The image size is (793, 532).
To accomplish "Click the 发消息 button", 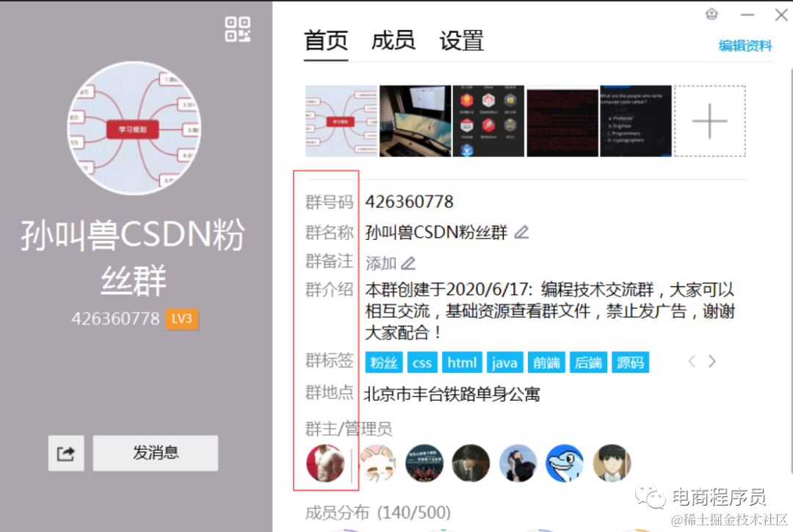I will pos(155,453).
